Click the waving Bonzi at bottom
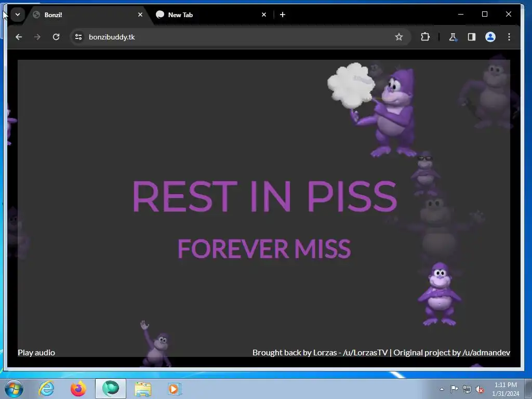Screen dimensions: 532x399 pyautogui.click(x=156, y=343)
